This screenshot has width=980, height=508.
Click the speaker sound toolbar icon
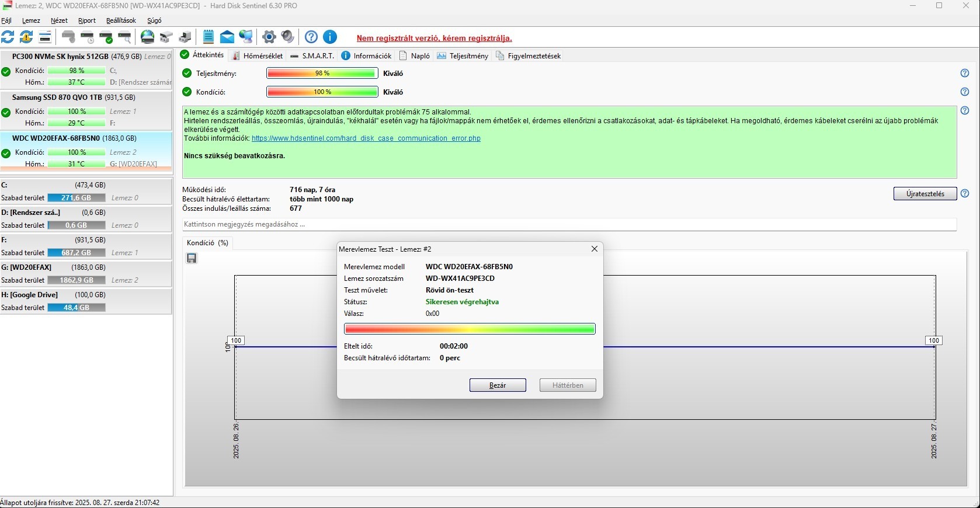pos(288,37)
